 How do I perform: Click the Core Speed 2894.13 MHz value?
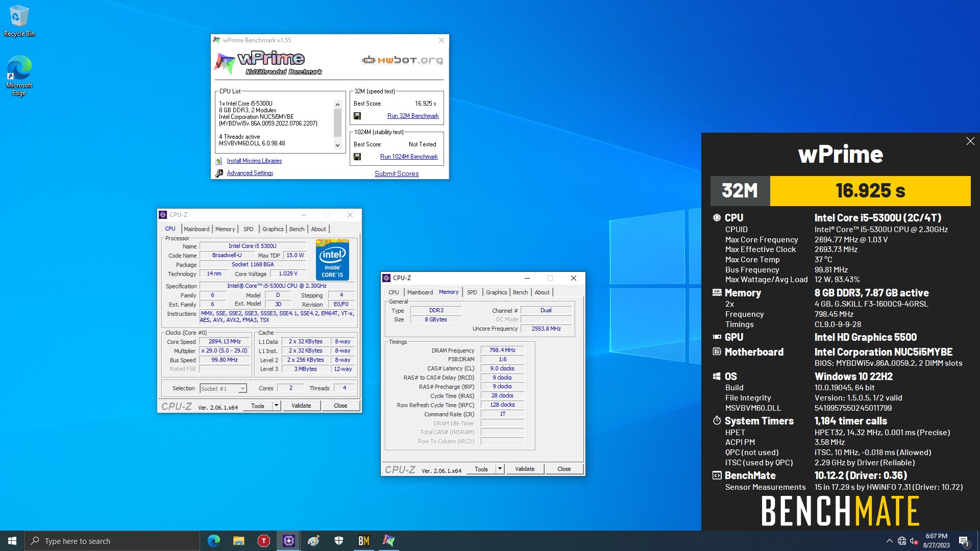(x=225, y=341)
